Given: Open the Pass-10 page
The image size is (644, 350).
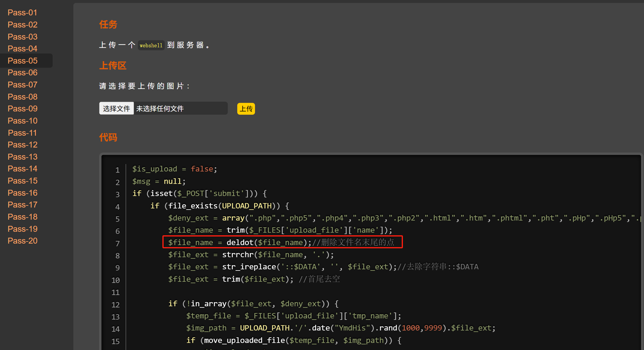Looking at the screenshot, I should 22,121.
